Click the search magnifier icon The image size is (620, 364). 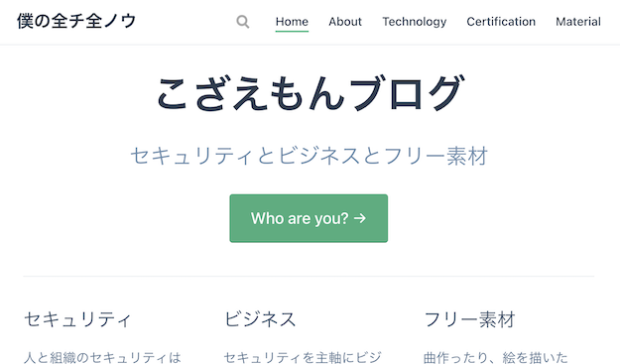[243, 22]
